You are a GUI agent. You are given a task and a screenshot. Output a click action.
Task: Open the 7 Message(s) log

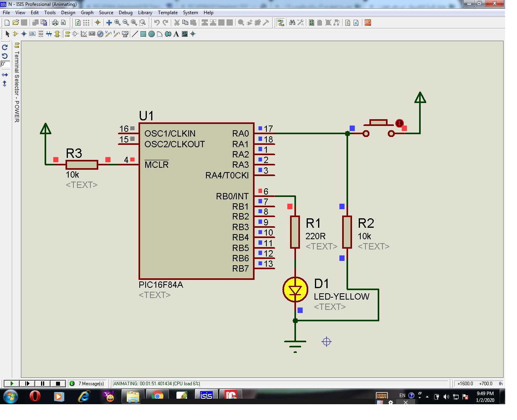[87, 383]
